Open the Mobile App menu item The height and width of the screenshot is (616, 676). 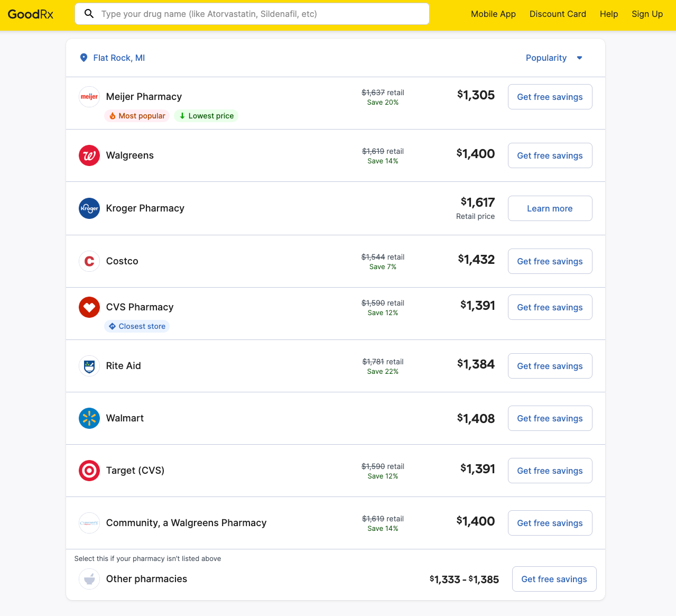493,14
